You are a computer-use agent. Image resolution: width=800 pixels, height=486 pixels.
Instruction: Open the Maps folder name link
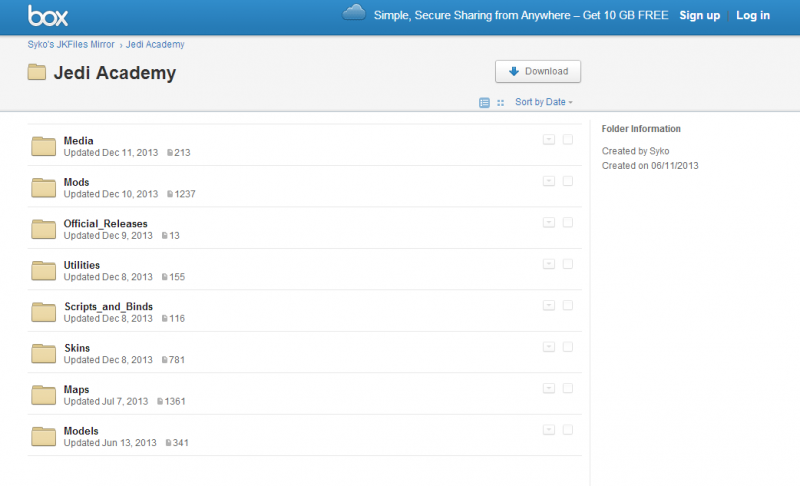coord(77,390)
